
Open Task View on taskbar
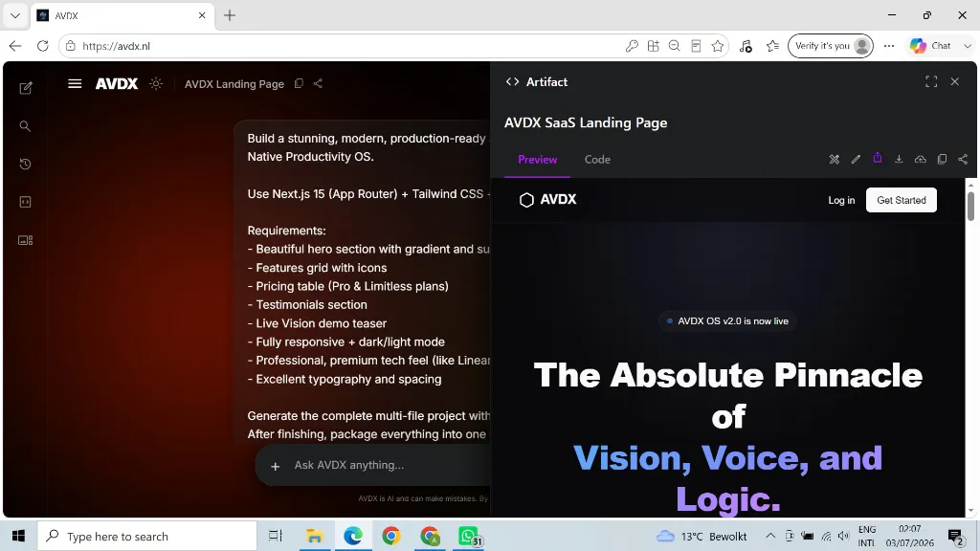[x=275, y=536]
